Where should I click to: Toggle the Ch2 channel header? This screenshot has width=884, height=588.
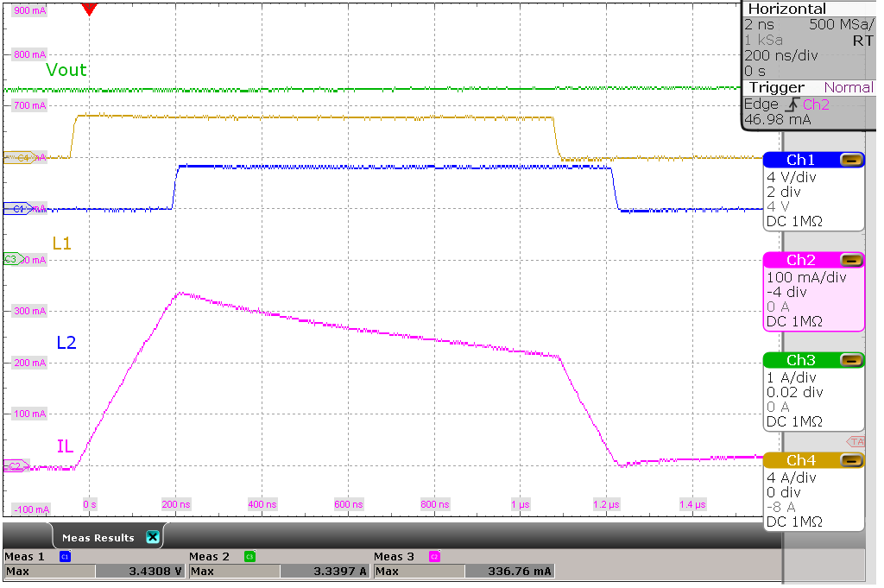click(x=799, y=260)
